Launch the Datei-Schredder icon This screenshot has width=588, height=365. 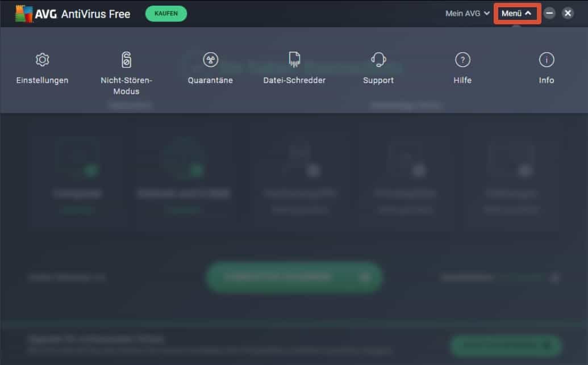coord(294,60)
